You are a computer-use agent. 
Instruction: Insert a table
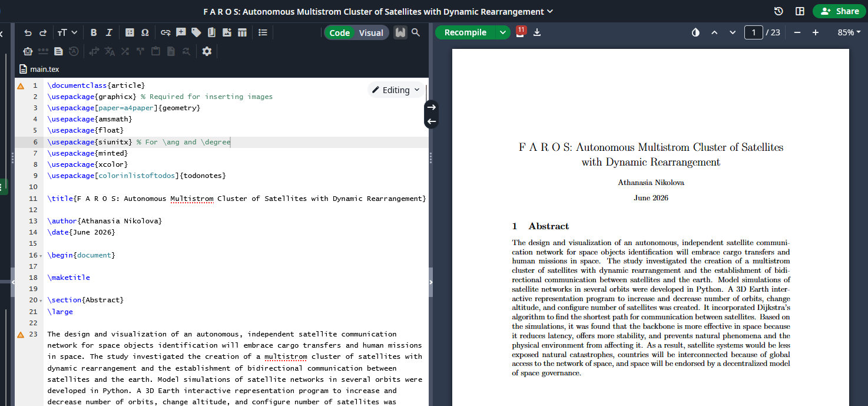tap(242, 33)
